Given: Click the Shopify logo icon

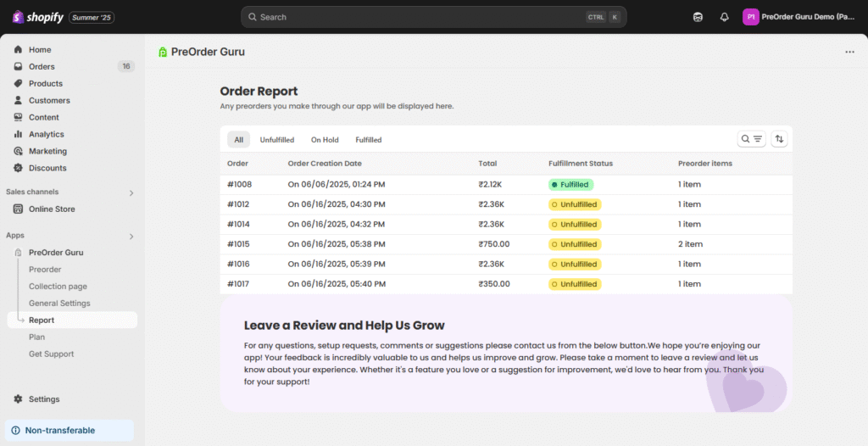Looking at the screenshot, I should pos(18,17).
